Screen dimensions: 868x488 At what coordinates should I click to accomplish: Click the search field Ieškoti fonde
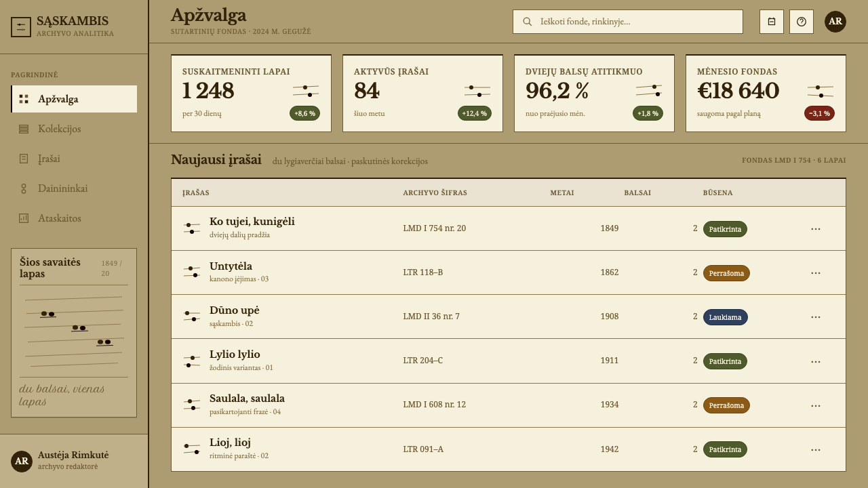[x=628, y=22]
